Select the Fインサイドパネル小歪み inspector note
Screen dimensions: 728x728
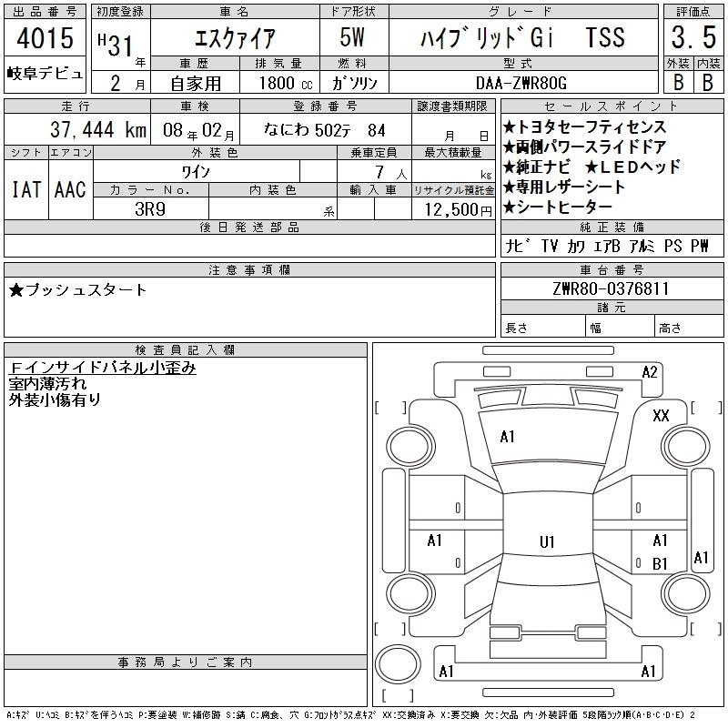click(102, 368)
